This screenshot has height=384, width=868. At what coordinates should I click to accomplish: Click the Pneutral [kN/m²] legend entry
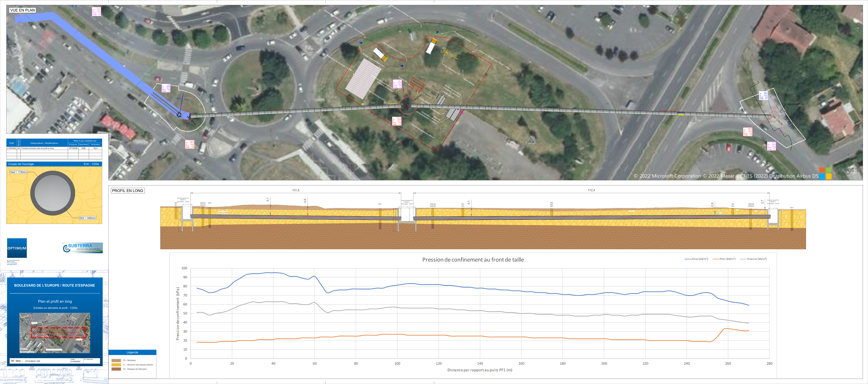[x=753, y=259]
